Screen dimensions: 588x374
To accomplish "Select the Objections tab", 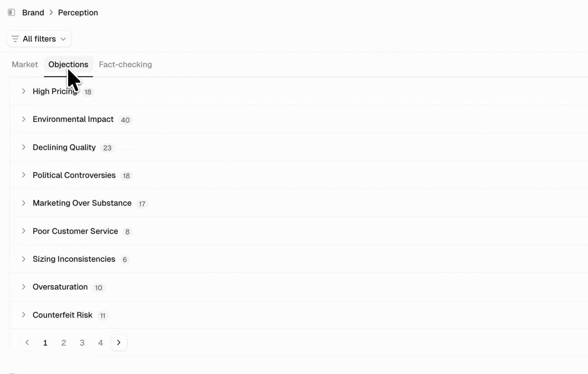I will [68, 64].
